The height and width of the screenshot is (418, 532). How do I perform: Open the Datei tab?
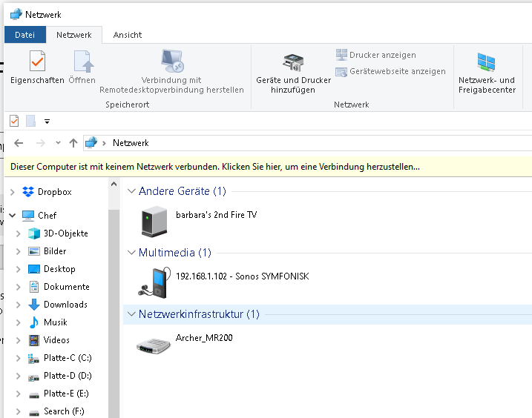(x=24, y=35)
